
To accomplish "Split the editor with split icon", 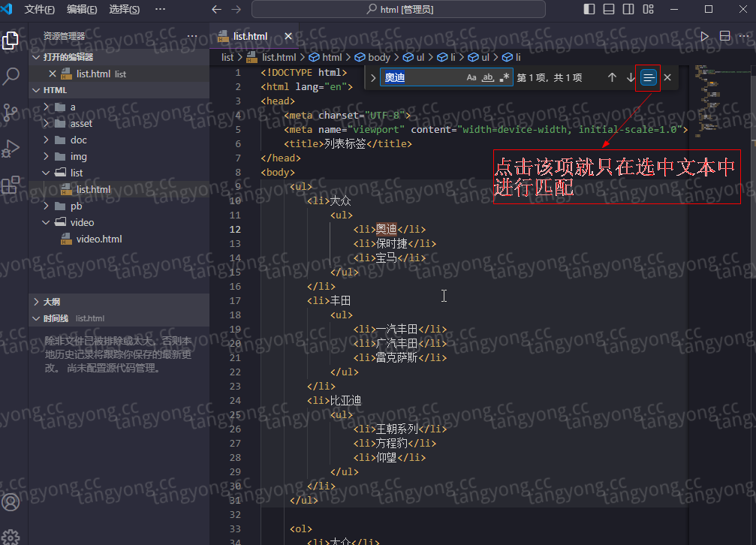I will (x=724, y=36).
